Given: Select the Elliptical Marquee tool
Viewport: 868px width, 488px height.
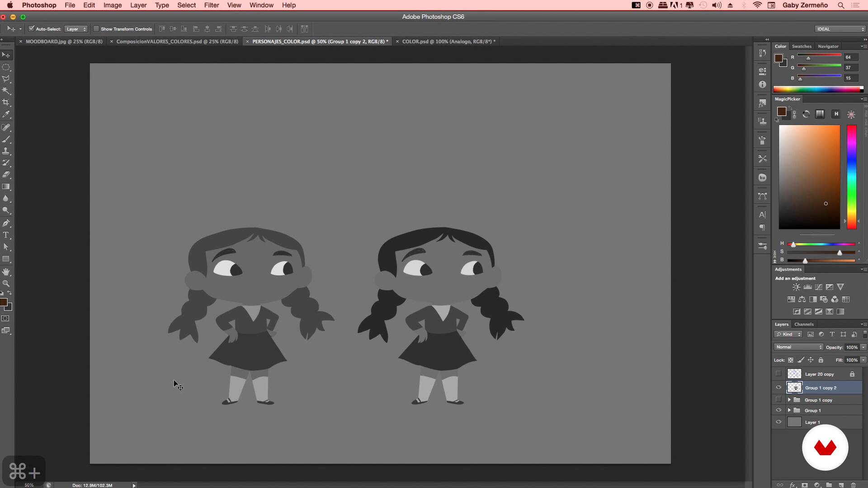Looking at the screenshot, I should click(6, 67).
